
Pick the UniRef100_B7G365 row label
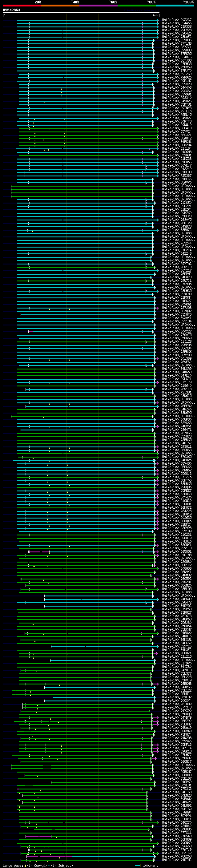tap(177, 457)
